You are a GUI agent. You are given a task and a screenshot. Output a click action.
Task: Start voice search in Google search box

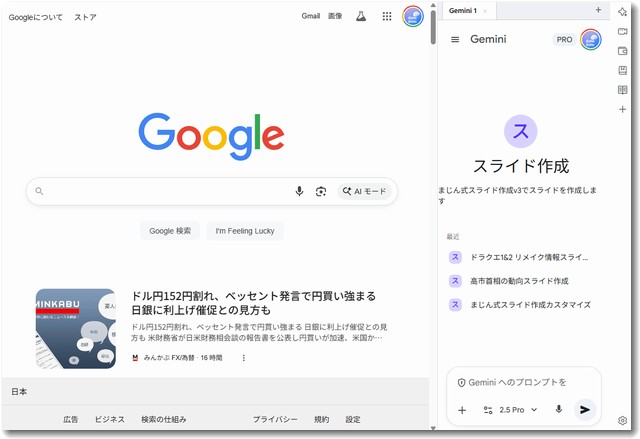[299, 191]
